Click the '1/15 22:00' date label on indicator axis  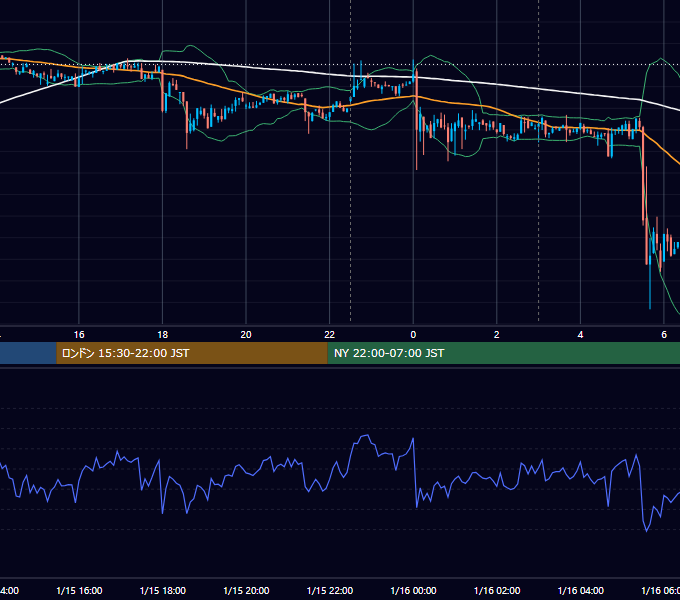click(330, 590)
